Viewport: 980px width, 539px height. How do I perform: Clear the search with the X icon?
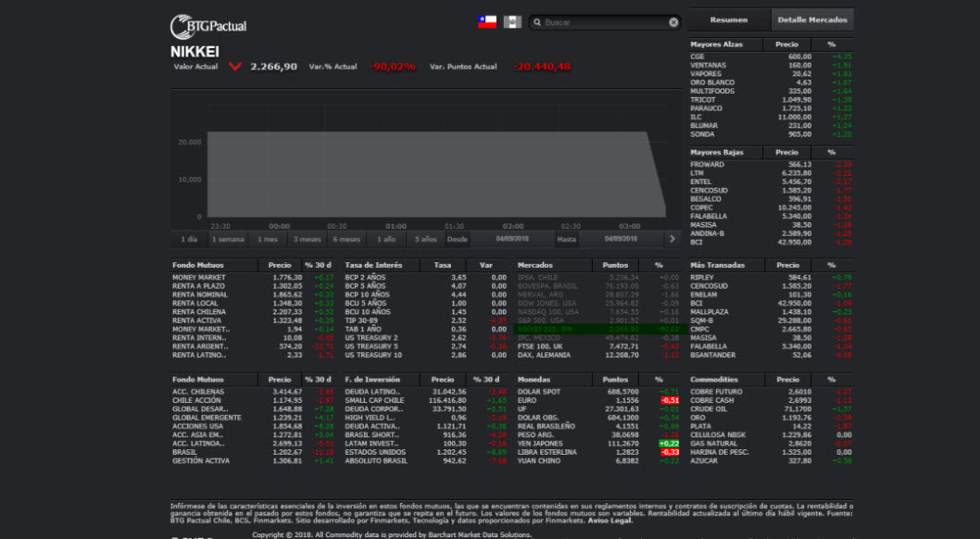pos(673,22)
